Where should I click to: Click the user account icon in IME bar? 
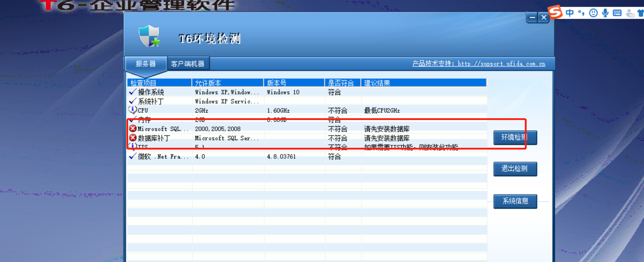(630, 13)
